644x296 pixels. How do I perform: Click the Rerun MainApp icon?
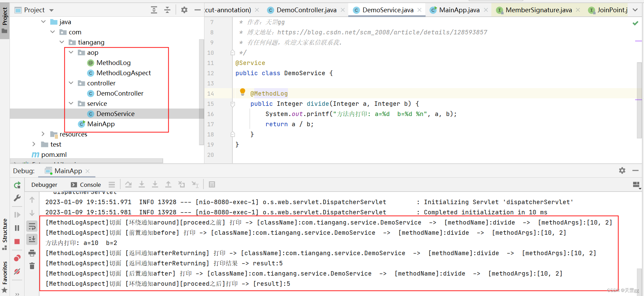(x=17, y=185)
